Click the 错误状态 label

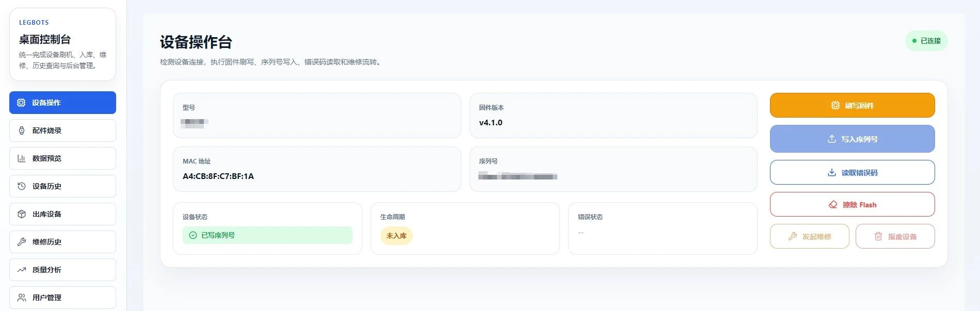pyautogui.click(x=590, y=217)
